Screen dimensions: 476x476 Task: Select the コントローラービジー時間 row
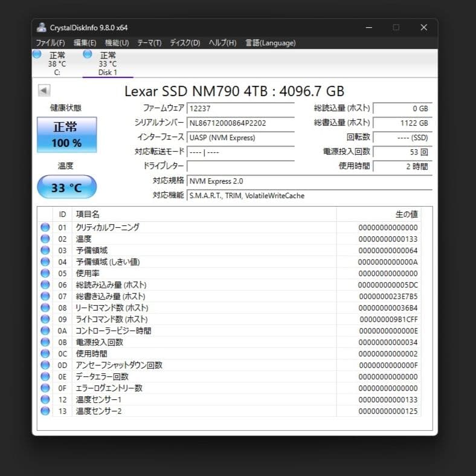pos(229,330)
